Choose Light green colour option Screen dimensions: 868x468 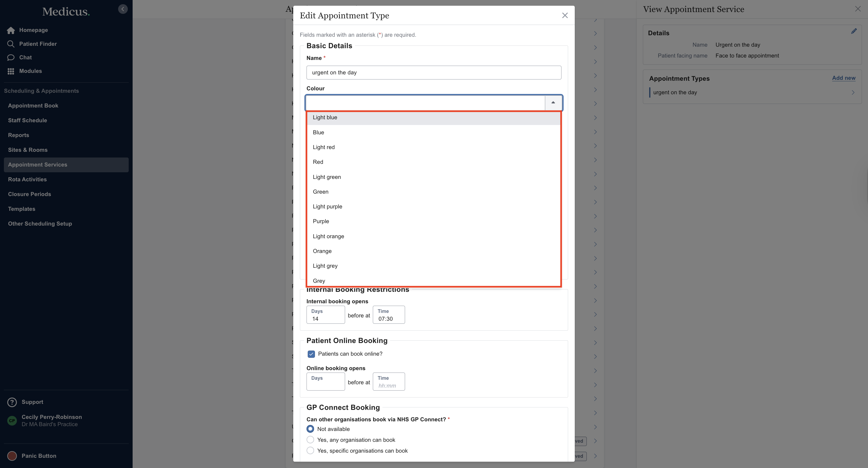(x=433, y=177)
